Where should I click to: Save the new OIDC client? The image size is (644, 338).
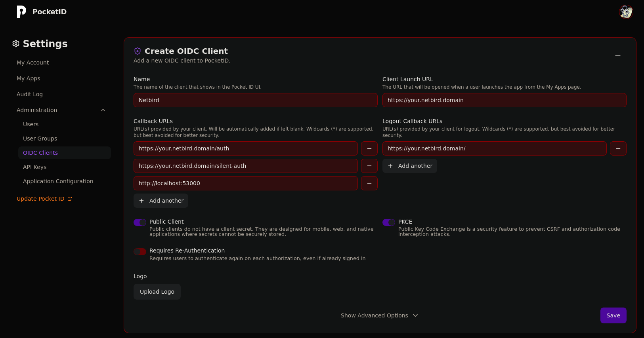pos(613,315)
